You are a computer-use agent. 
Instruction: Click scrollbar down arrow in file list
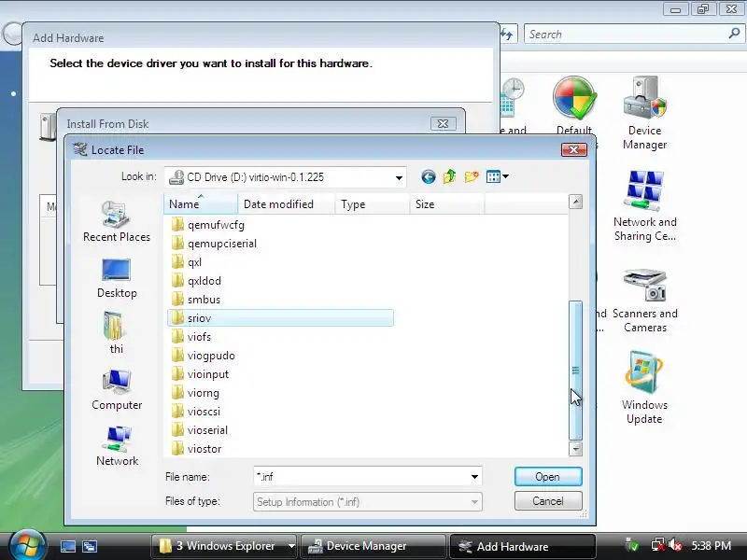(x=575, y=449)
